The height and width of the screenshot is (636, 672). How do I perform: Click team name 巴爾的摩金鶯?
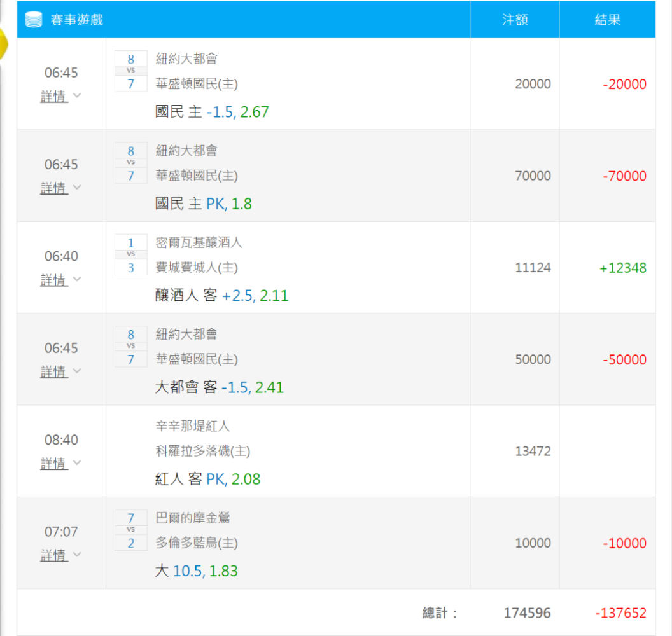point(193,518)
